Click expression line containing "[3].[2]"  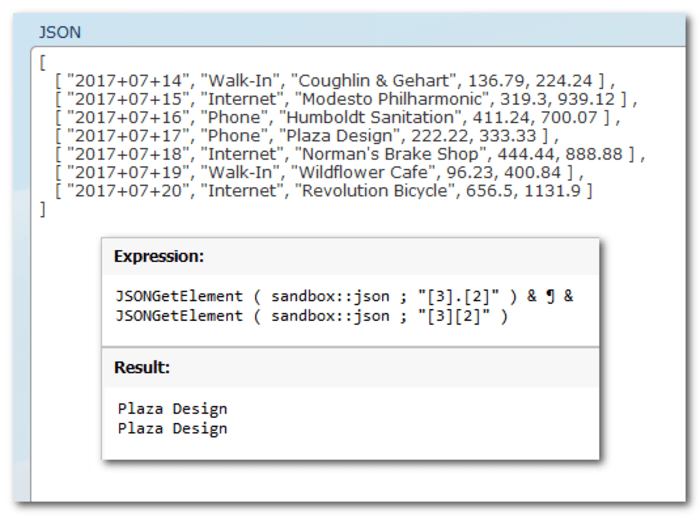344,296
